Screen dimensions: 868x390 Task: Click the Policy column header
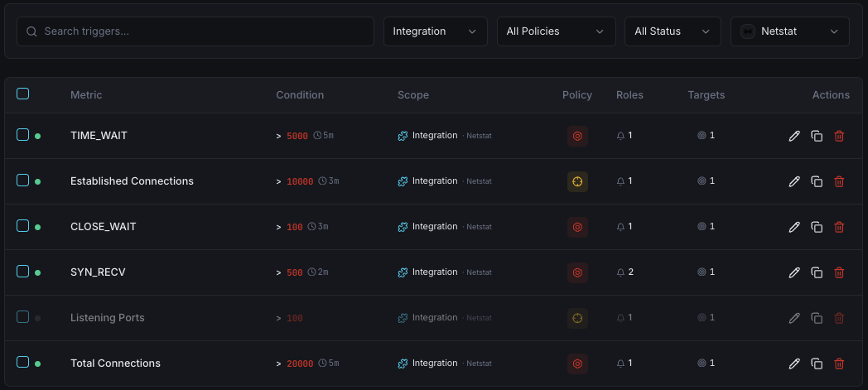(x=577, y=94)
